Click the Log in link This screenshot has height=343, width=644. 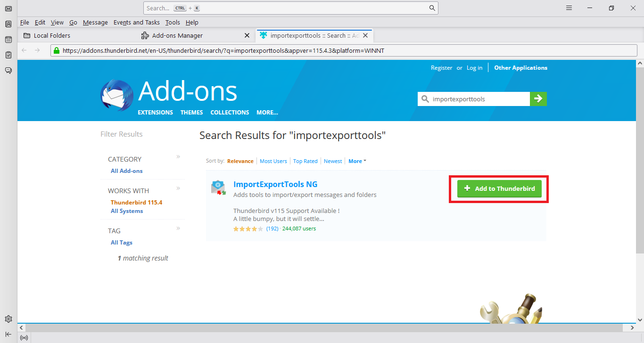coord(474,68)
